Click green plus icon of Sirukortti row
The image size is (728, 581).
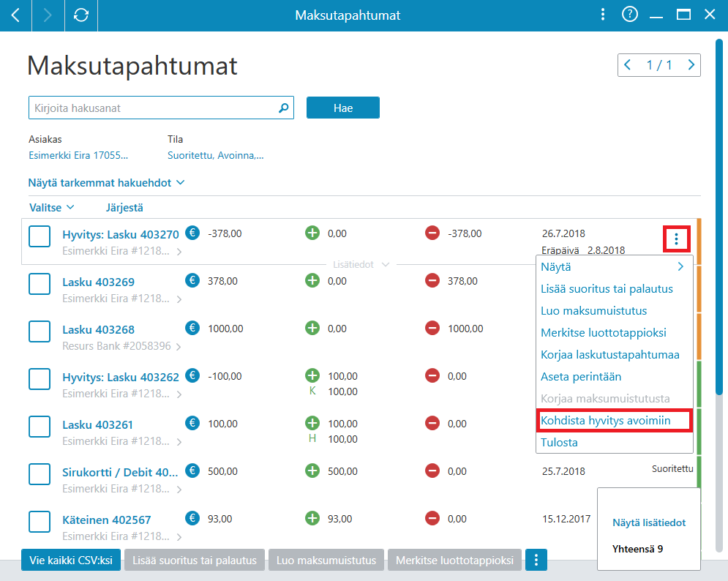tap(312, 471)
